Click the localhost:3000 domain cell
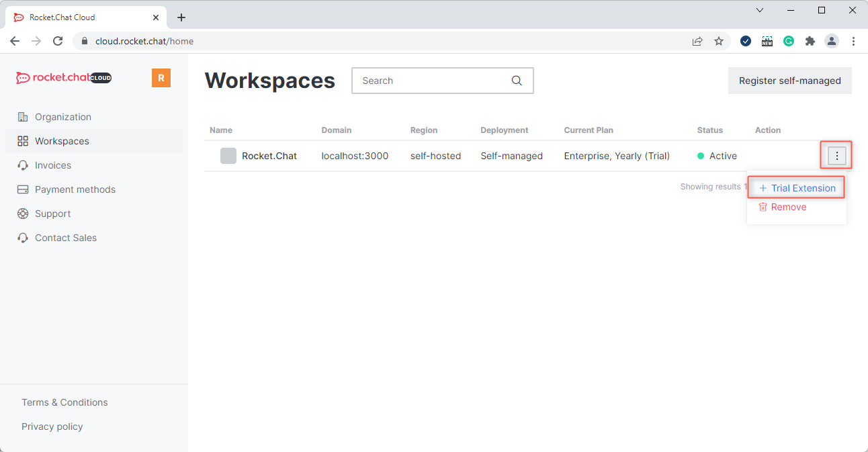Screen dimensions: 868x452 [355, 156]
